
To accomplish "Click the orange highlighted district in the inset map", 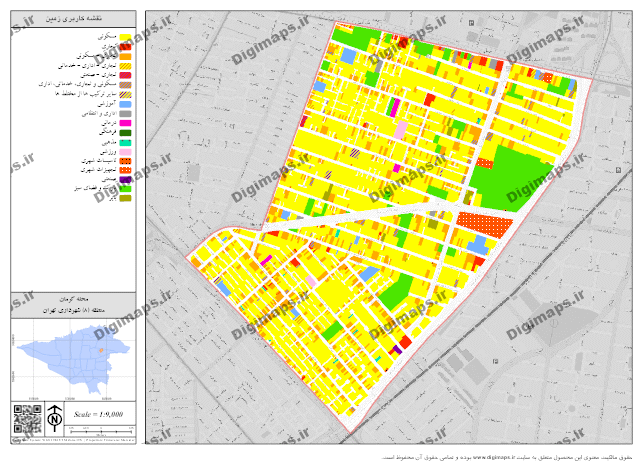I will tap(101, 351).
